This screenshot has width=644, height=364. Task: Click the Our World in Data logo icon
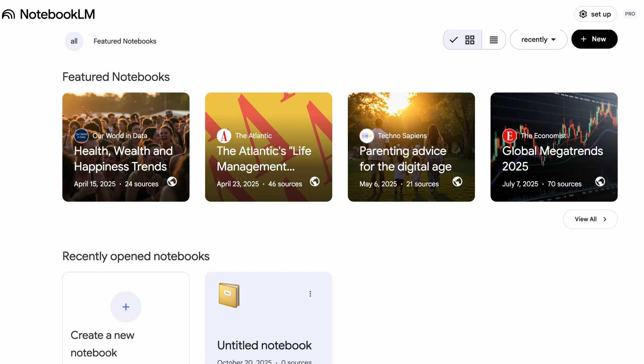tap(81, 136)
